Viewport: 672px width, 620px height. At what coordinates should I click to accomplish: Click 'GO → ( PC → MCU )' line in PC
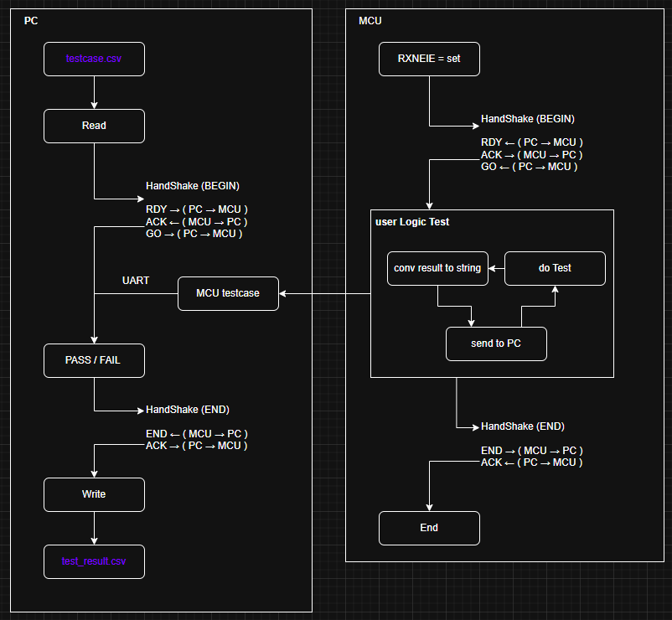point(194,234)
